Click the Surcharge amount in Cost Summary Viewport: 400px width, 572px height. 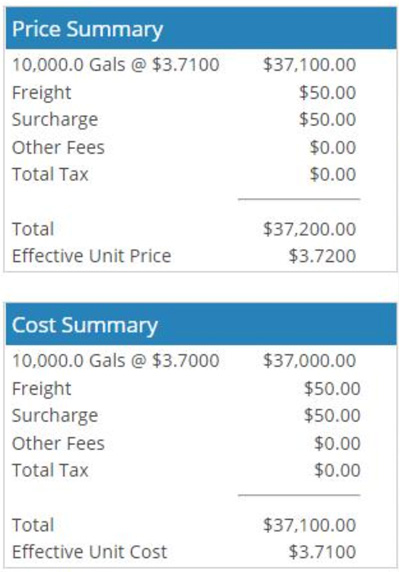pyautogui.click(x=332, y=416)
